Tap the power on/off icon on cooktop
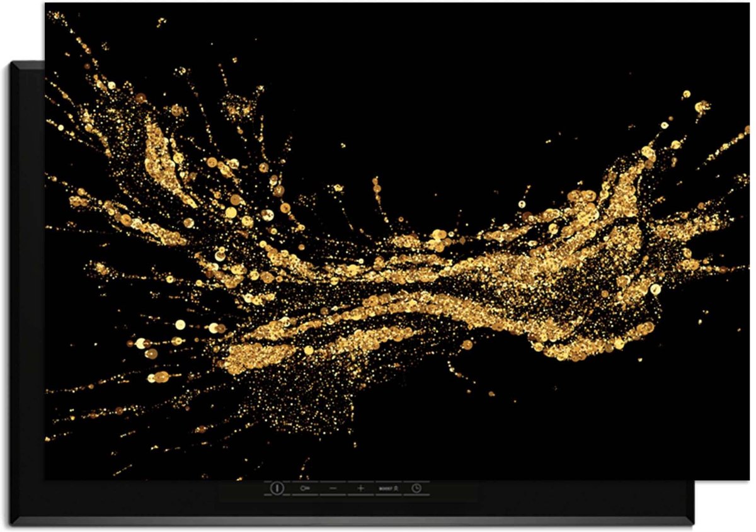 point(277,488)
